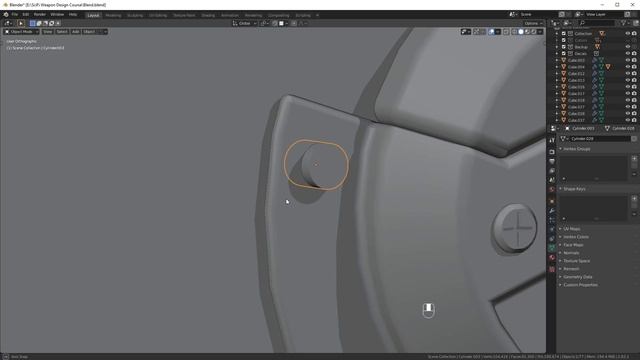This screenshot has height=360, width=640.
Task: Open the viewport View menu
Action: [x=48, y=31]
